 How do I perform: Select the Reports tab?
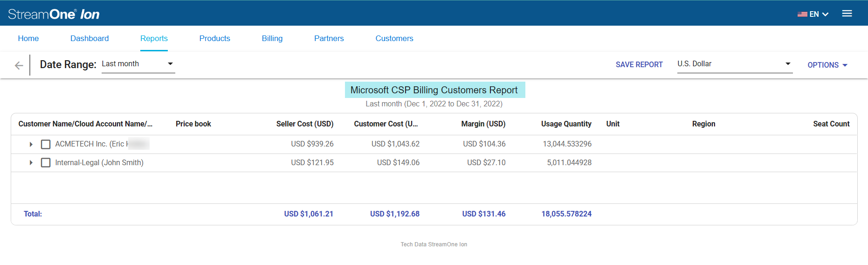tap(154, 38)
